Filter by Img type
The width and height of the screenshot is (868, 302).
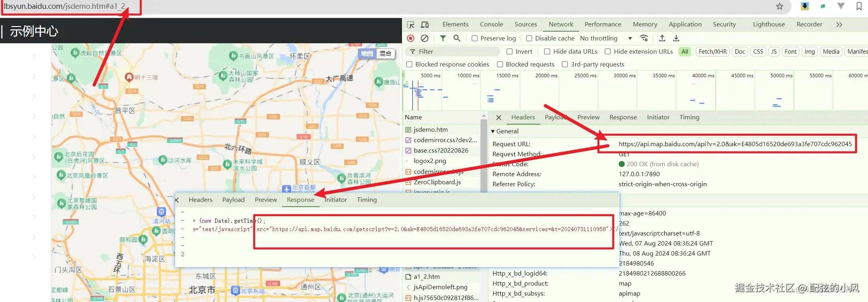click(x=809, y=51)
